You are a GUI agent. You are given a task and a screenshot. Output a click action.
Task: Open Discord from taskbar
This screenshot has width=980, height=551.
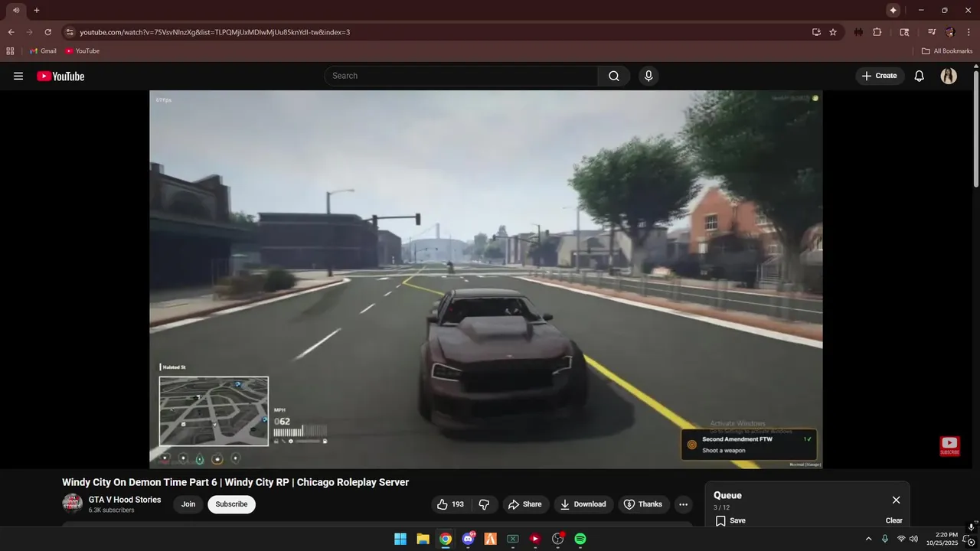pos(468,539)
